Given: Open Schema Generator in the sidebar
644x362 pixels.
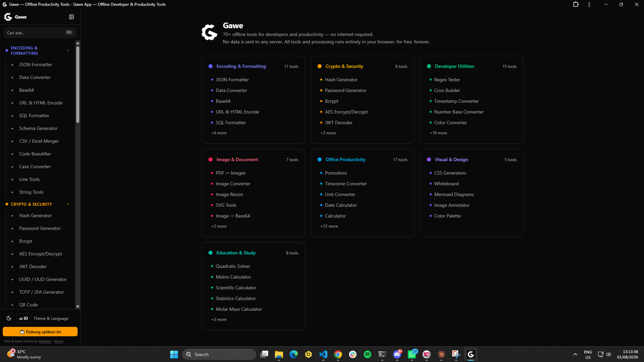Looking at the screenshot, I should pos(38,128).
